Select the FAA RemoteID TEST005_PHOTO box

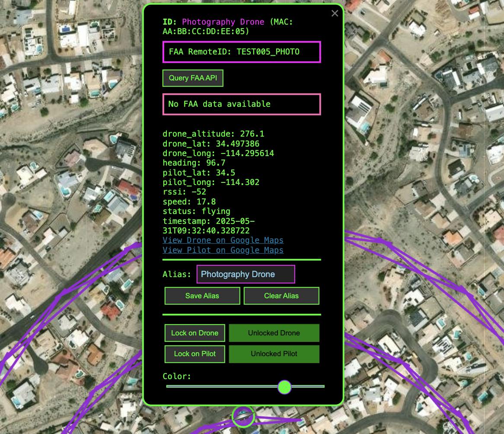(x=242, y=52)
